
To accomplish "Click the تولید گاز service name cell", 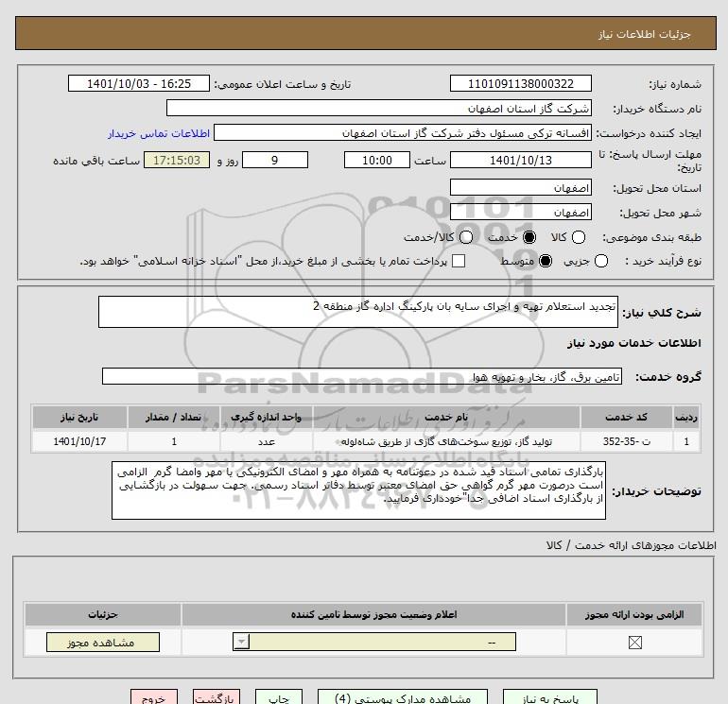I will 446,441.
